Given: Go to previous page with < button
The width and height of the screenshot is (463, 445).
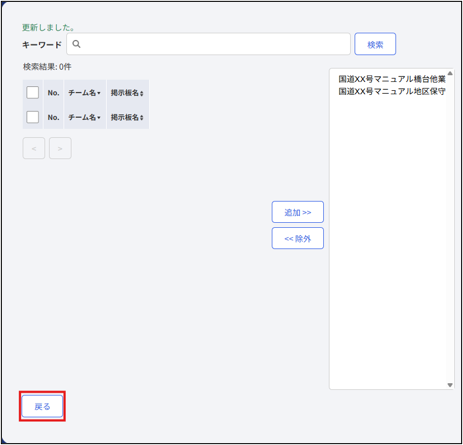Looking at the screenshot, I should (34, 148).
